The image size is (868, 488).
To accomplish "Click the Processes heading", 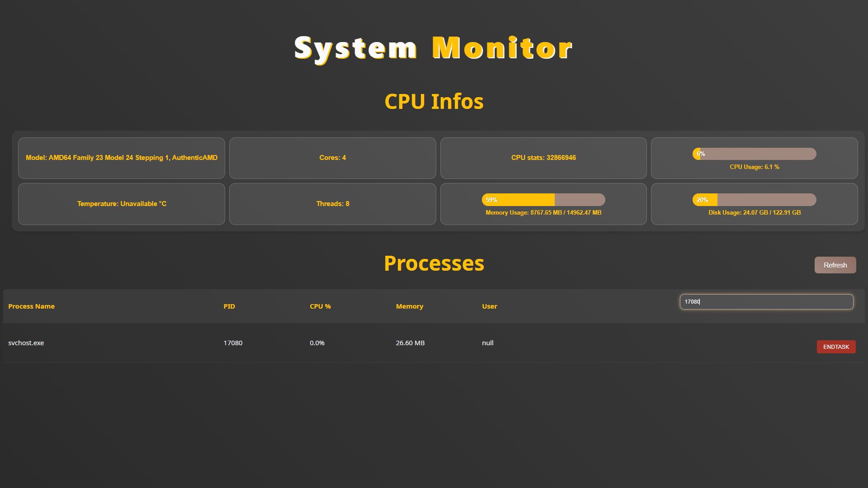I will click(434, 263).
